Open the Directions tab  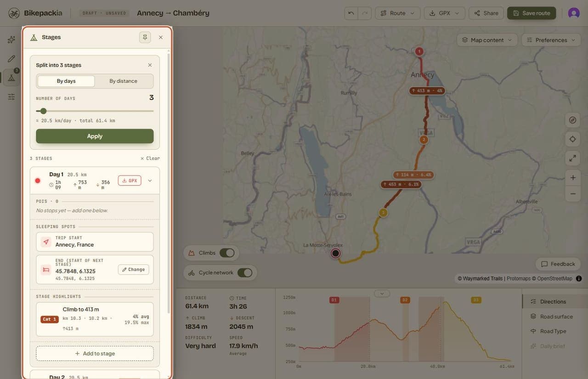555,301
